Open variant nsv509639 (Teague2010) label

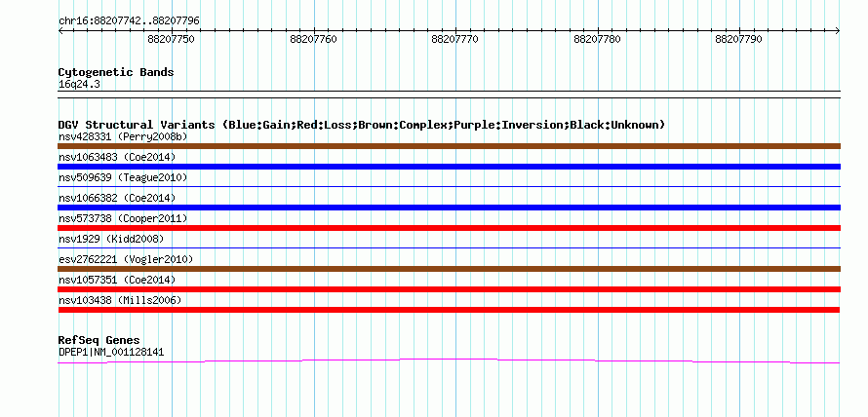pos(122,177)
